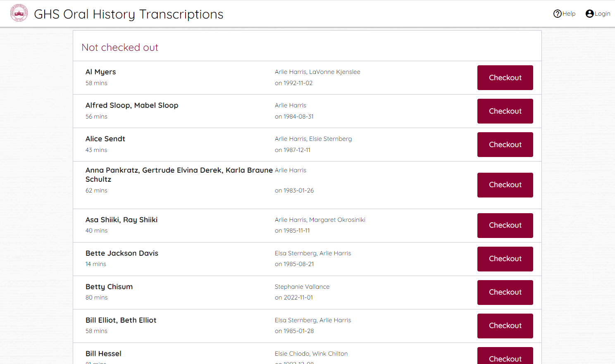Image resolution: width=615 pixels, height=364 pixels.
Task: Checkout the Alfred Sloop, Mabel Sloop interview
Action: (505, 111)
